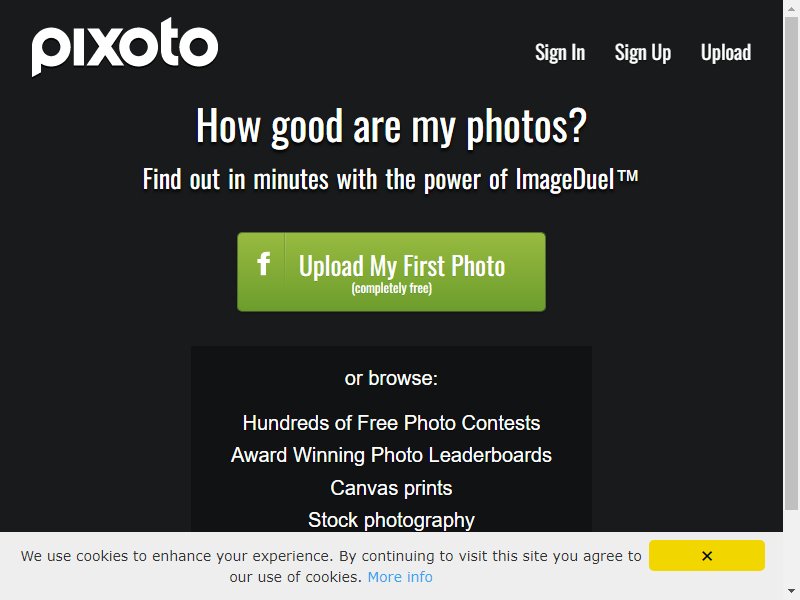The height and width of the screenshot is (600, 800).
Task: Click the vertical scrollbar thumb
Action: point(791,263)
